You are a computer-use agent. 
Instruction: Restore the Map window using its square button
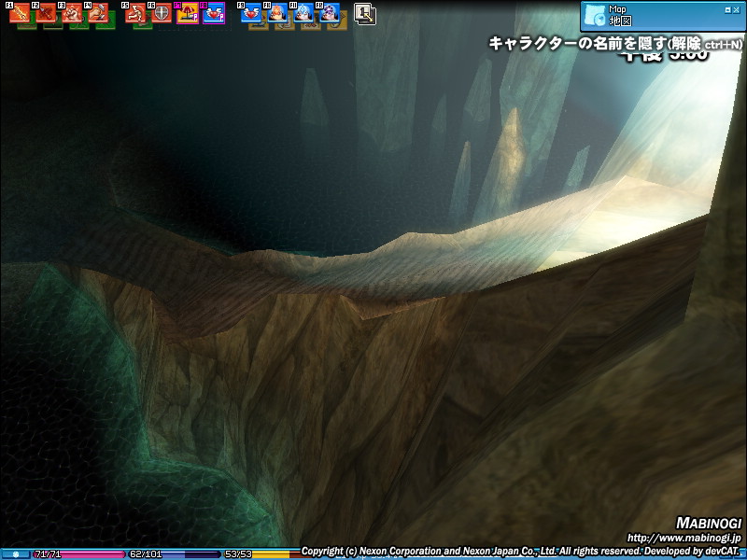(728, 9)
